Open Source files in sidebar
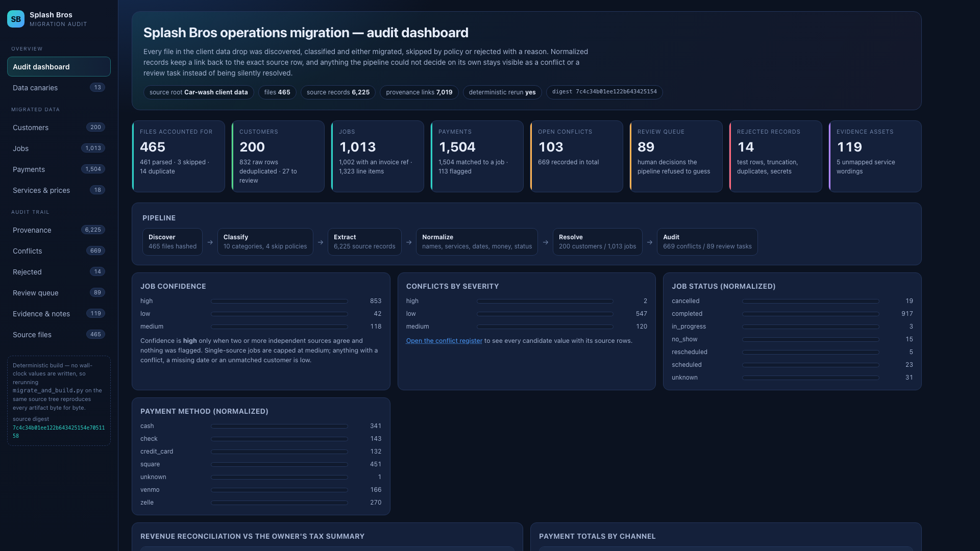The image size is (980, 551). pos(59,335)
